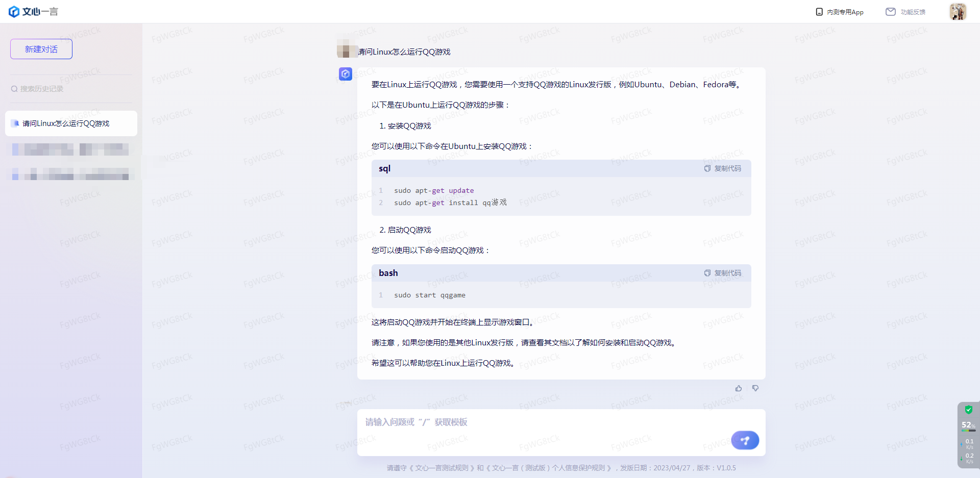Image resolution: width=980 pixels, height=478 pixels.
Task: Open the 内测专用App link
Action: (840, 12)
